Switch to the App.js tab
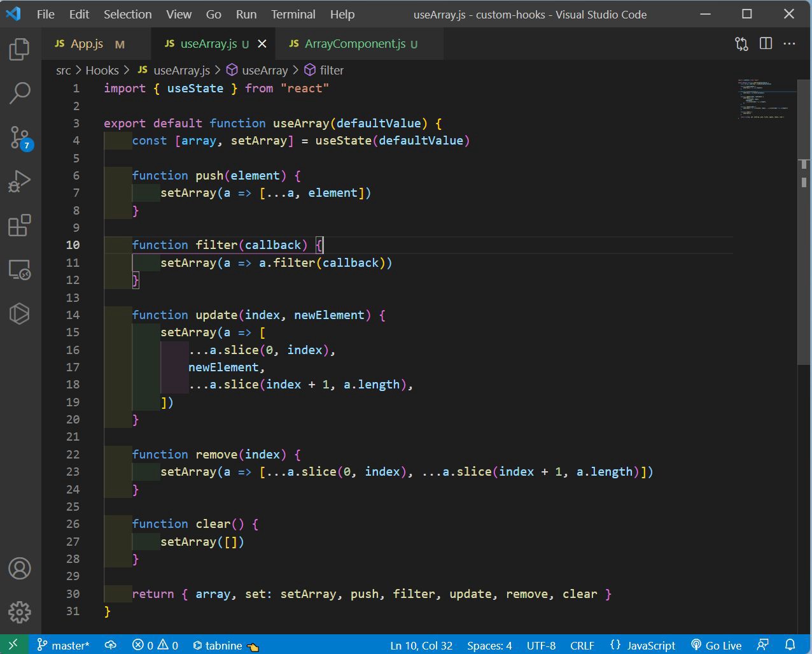Screen dimensions: 812x654 coord(96,44)
